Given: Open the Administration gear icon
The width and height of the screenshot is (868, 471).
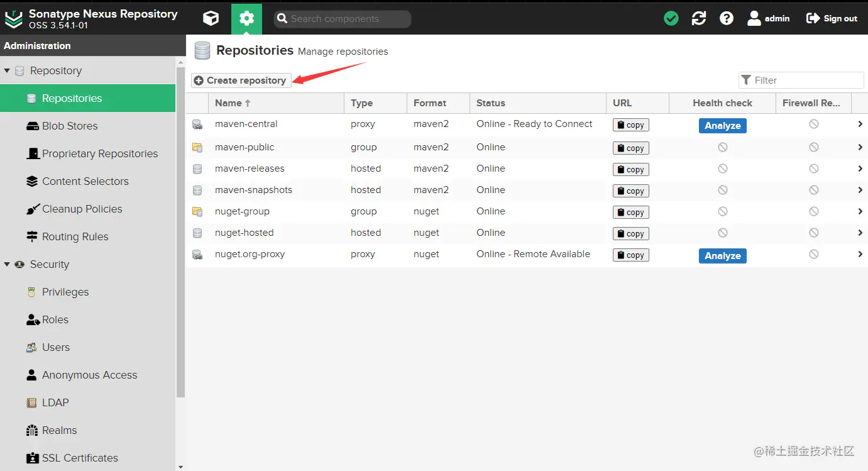Looking at the screenshot, I should click(246, 18).
